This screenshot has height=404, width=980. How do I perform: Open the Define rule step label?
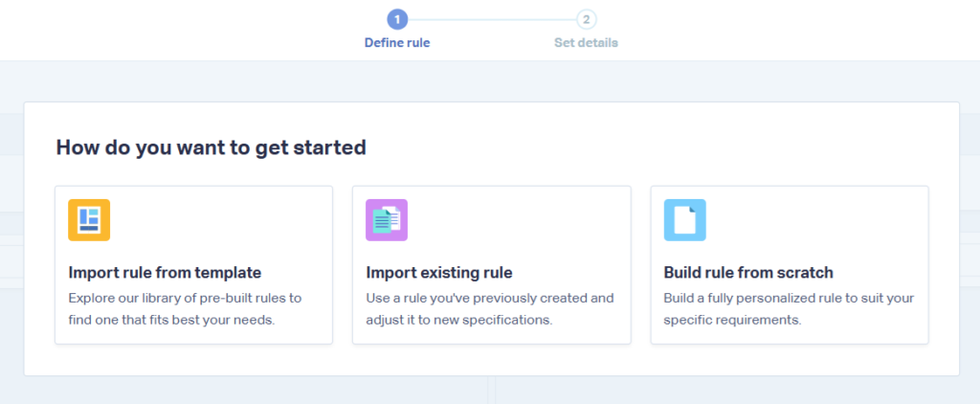click(397, 43)
